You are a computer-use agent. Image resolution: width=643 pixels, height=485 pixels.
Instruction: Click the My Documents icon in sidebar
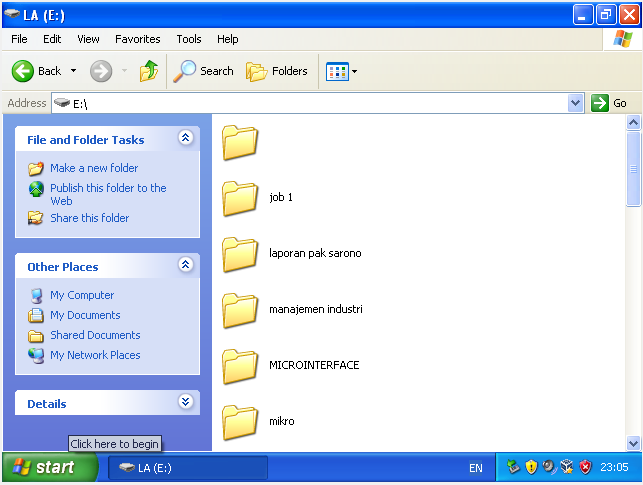pos(36,315)
